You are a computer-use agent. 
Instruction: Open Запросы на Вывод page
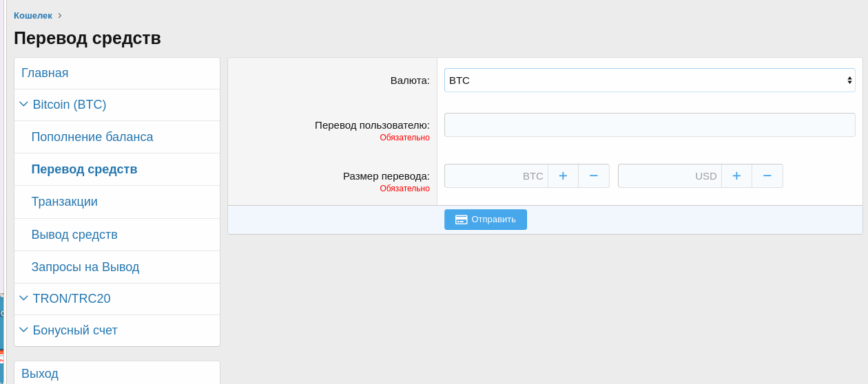85,267
